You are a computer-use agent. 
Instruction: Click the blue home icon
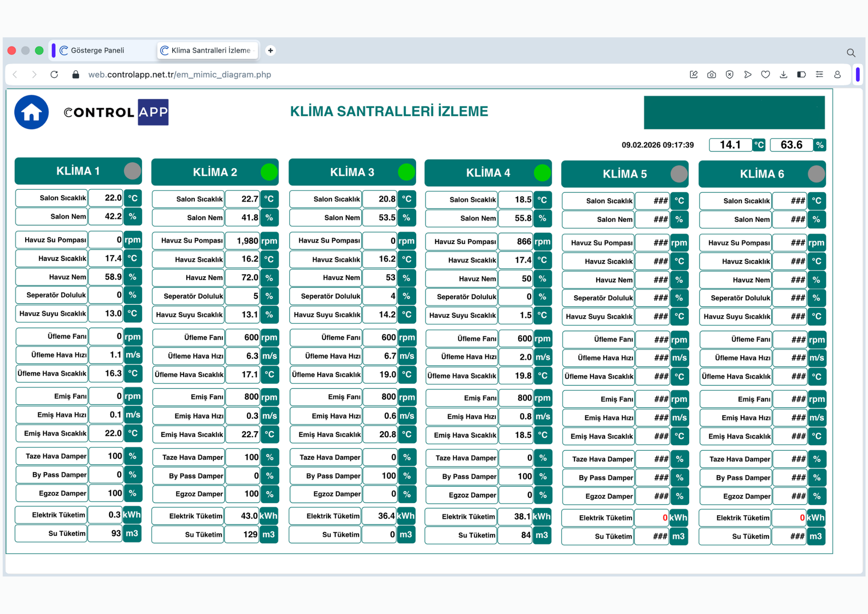(31, 112)
